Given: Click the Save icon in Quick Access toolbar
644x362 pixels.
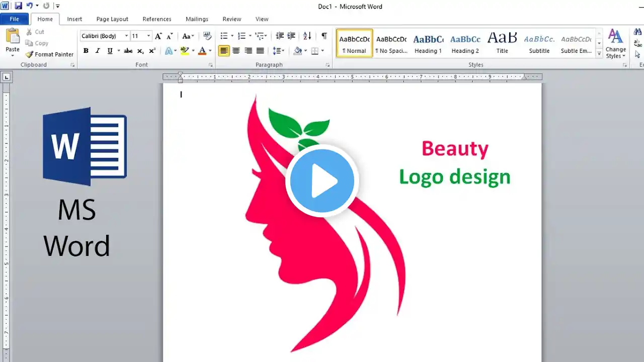Looking at the screenshot, I should point(19,6).
